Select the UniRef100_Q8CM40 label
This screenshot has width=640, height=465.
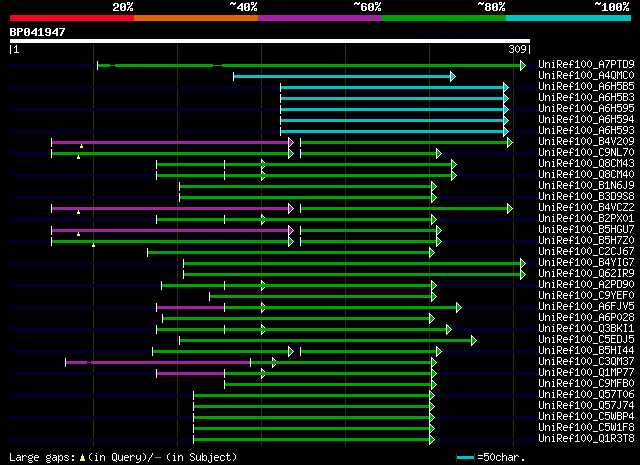click(x=586, y=174)
